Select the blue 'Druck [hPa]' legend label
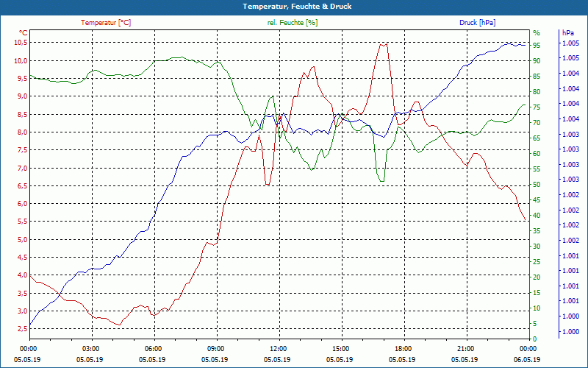Image resolution: width=588 pixels, height=368 pixels. (x=477, y=23)
